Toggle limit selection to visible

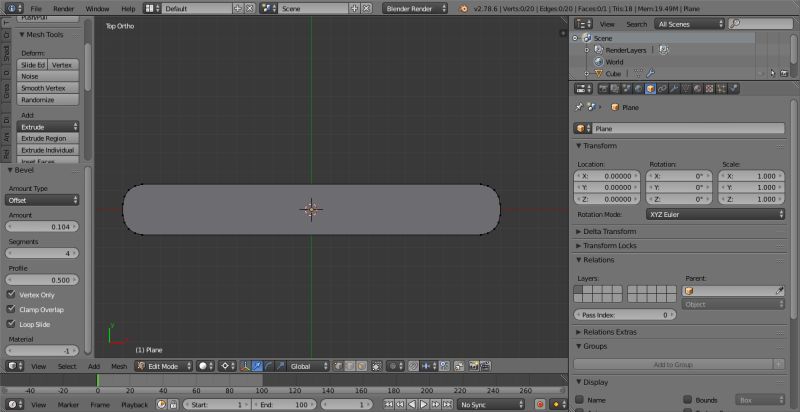[x=377, y=366]
